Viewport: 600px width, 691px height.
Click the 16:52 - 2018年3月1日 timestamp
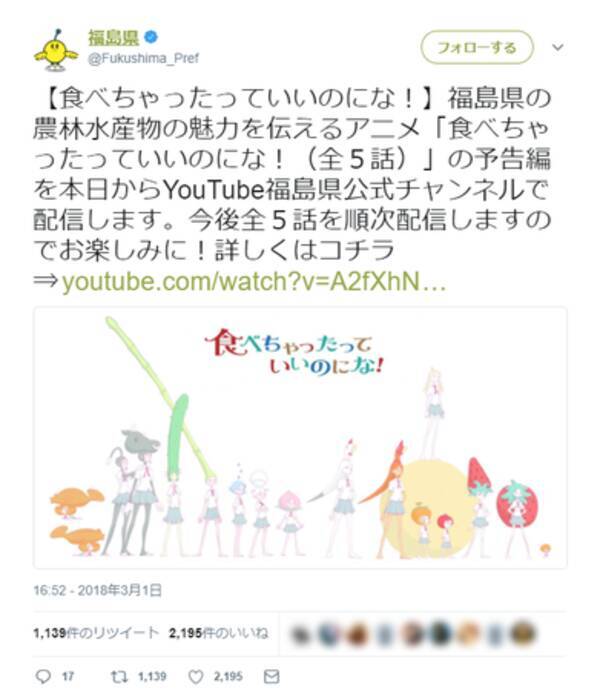click(x=98, y=590)
